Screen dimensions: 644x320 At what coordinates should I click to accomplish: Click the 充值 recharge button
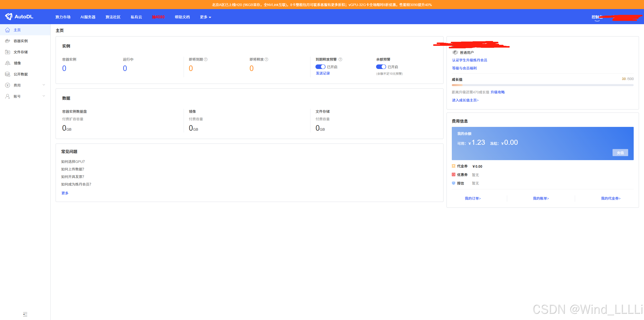click(620, 153)
